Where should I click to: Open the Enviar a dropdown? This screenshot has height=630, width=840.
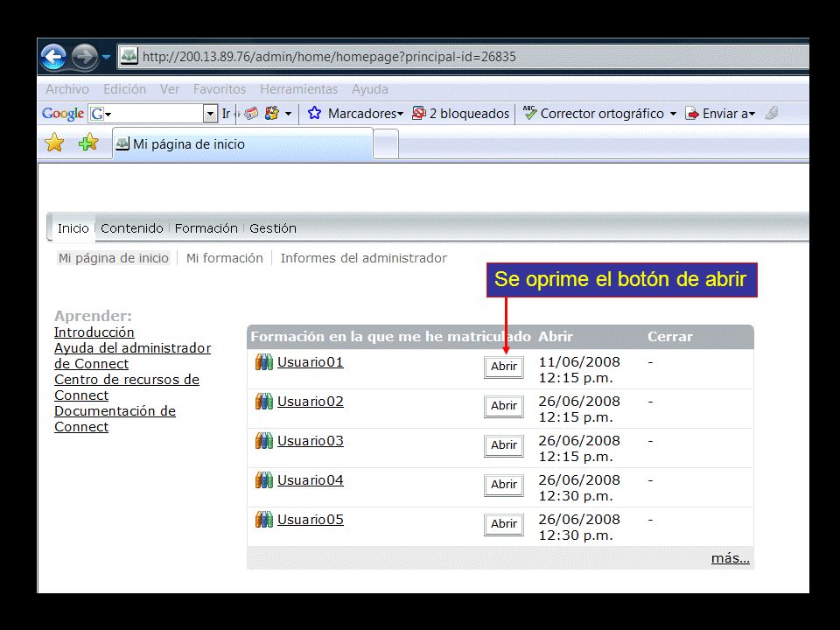pyautogui.click(x=720, y=114)
